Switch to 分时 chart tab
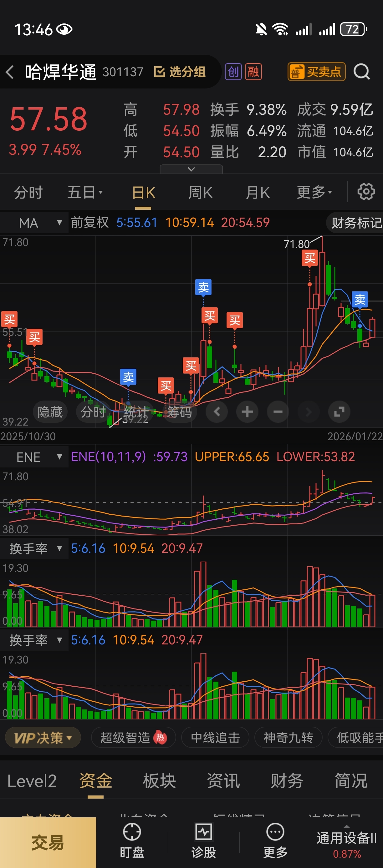This screenshot has width=383, height=868. pyautogui.click(x=28, y=193)
